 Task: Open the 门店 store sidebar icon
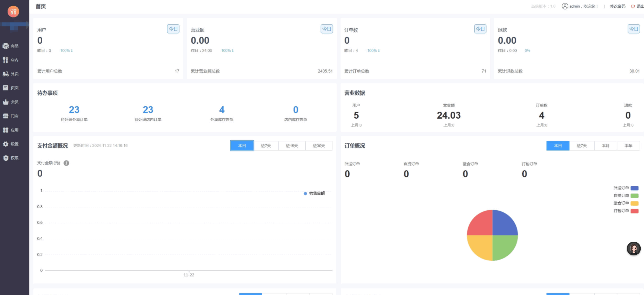6,116
